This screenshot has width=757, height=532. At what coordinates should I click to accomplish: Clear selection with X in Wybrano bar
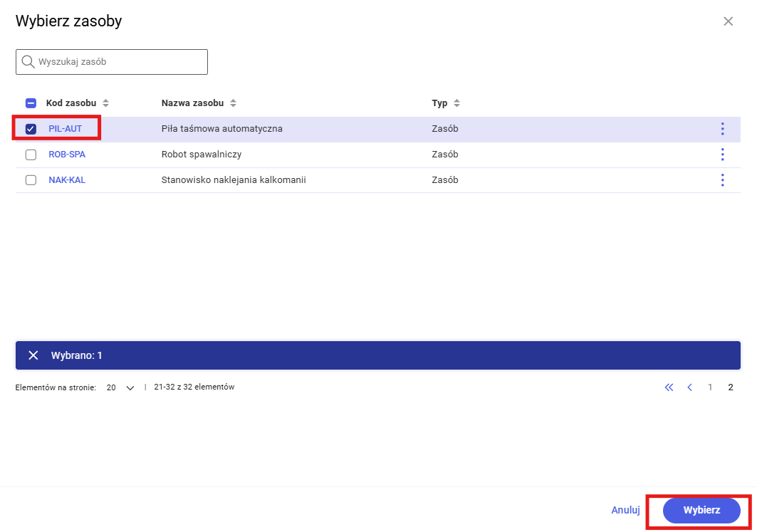(x=33, y=355)
